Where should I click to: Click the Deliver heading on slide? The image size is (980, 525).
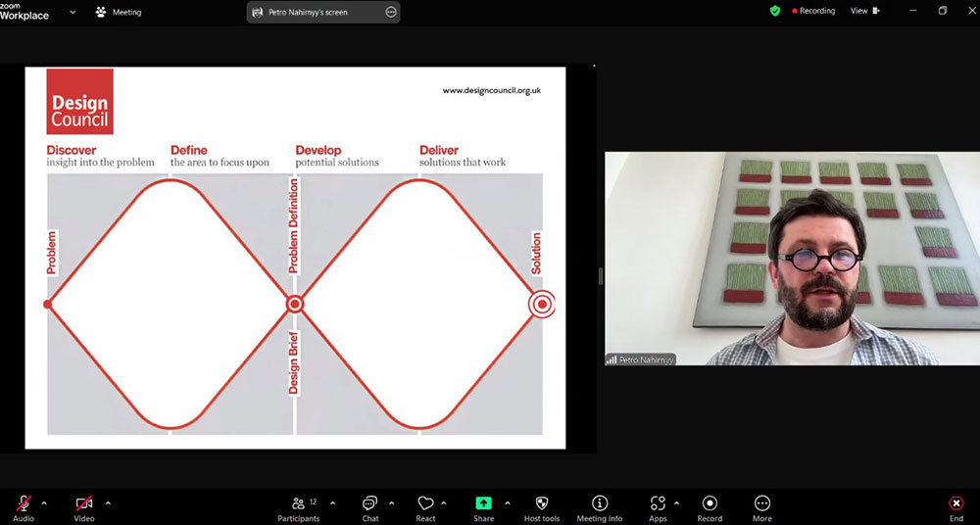(x=439, y=150)
